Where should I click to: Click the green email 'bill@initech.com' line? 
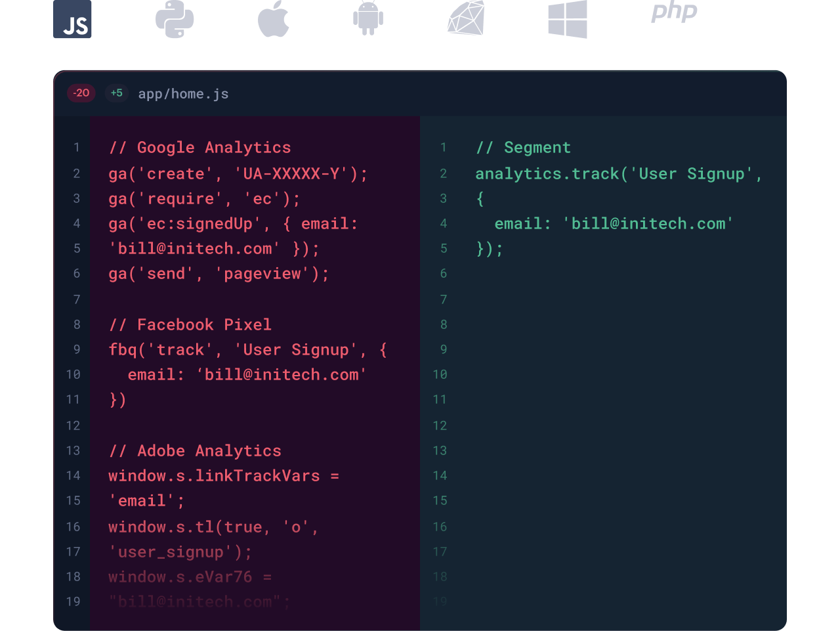coord(614,224)
